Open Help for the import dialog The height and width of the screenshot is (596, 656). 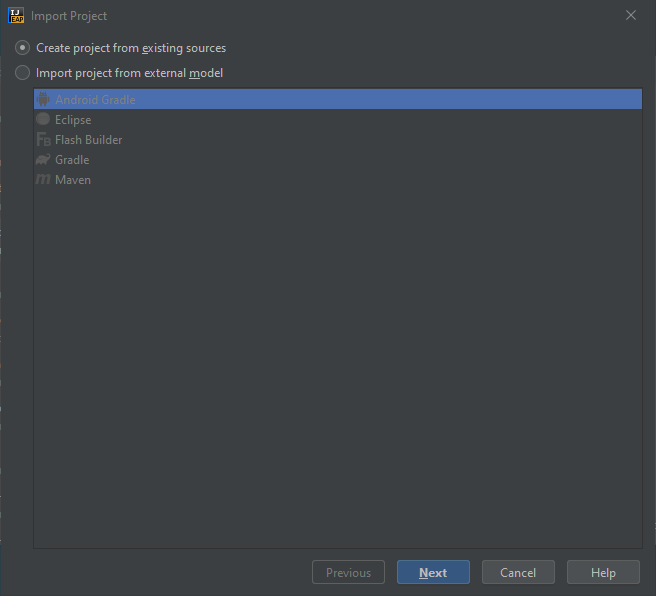pyautogui.click(x=603, y=573)
